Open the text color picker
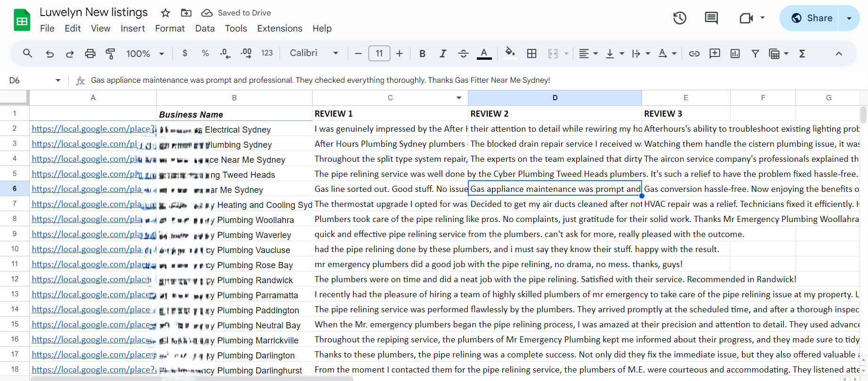 [x=484, y=54]
